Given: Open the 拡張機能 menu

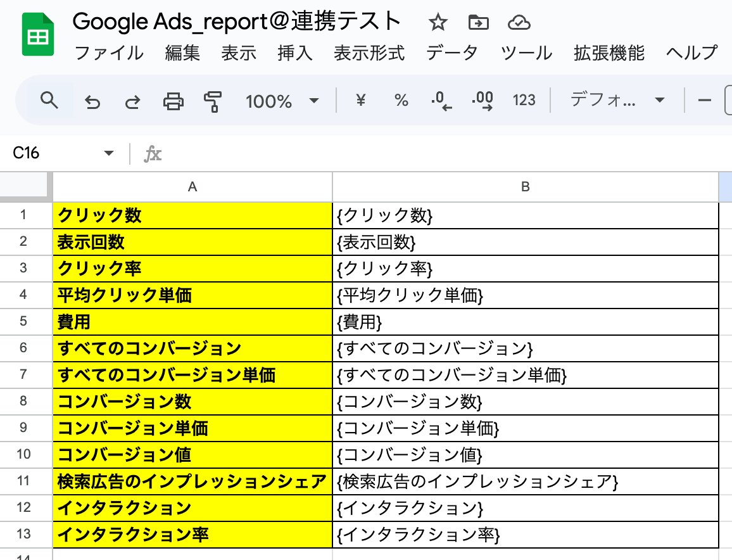Looking at the screenshot, I should tap(609, 53).
